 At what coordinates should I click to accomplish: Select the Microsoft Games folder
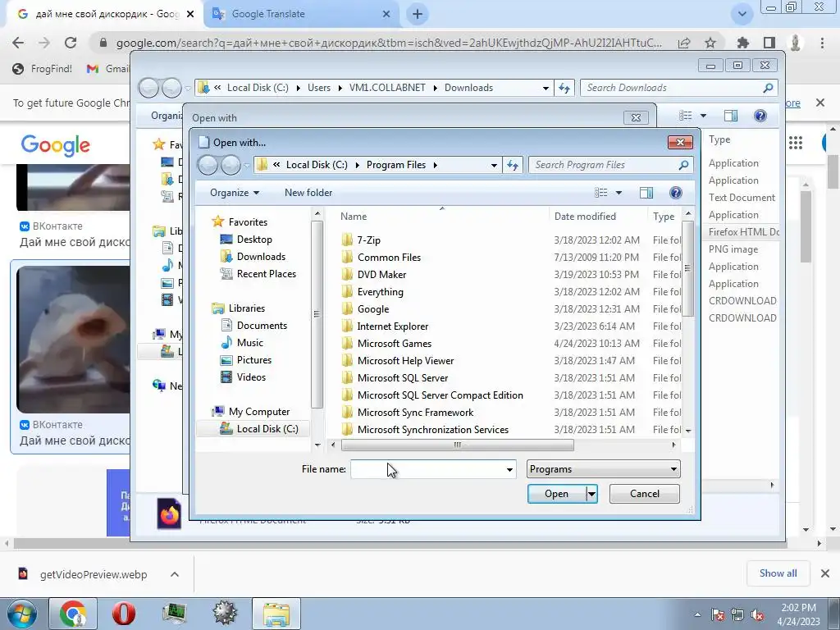tap(395, 344)
